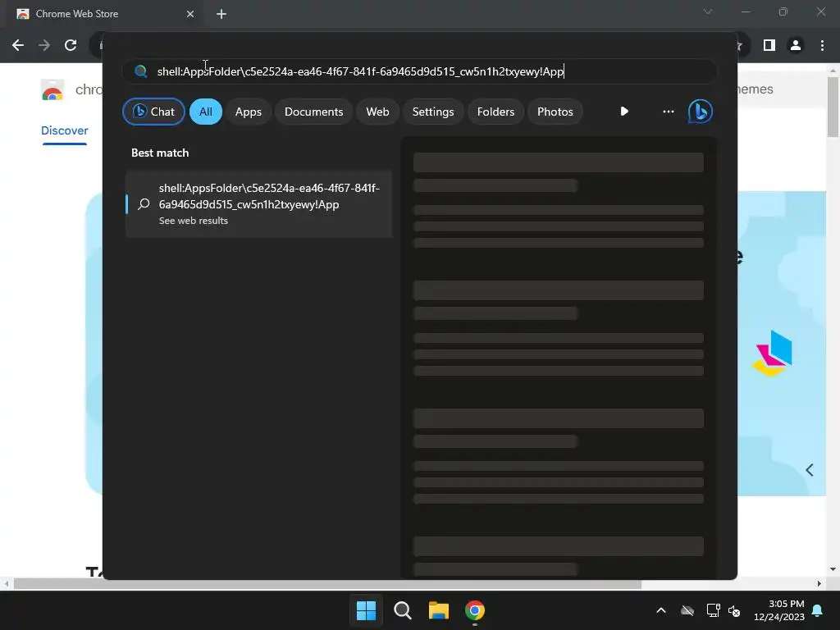Click the search box containing shell:AppsFolder text
The height and width of the screenshot is (630, 840).
pyautogui.click(x=419, y=71)
